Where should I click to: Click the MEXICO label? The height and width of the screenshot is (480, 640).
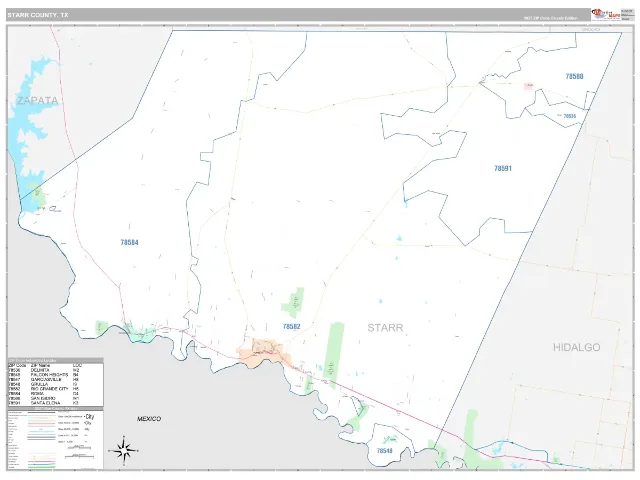[149, 419]
